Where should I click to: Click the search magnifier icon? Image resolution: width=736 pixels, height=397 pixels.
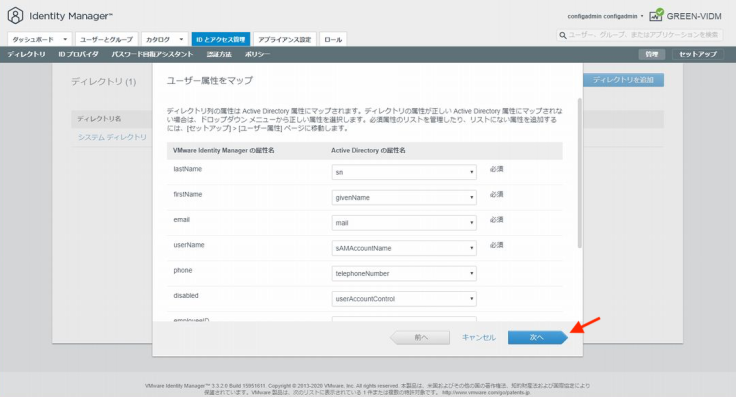(x=562, y=35)
